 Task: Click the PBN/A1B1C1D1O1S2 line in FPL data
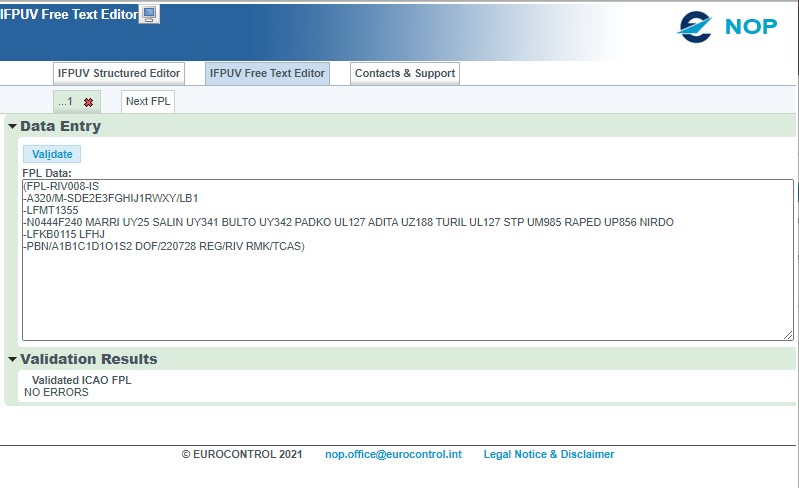(x=164, y=247)
